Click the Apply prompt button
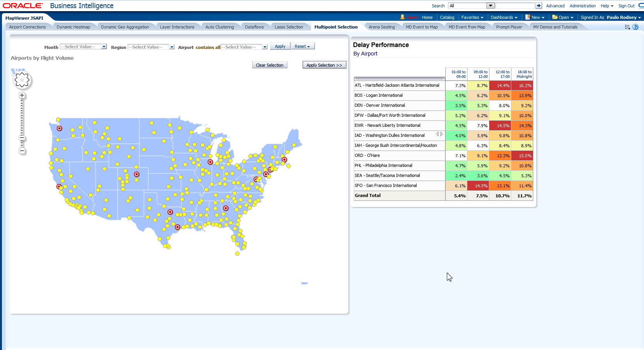Viewport: 644px width, 350px height. (280, 46)
